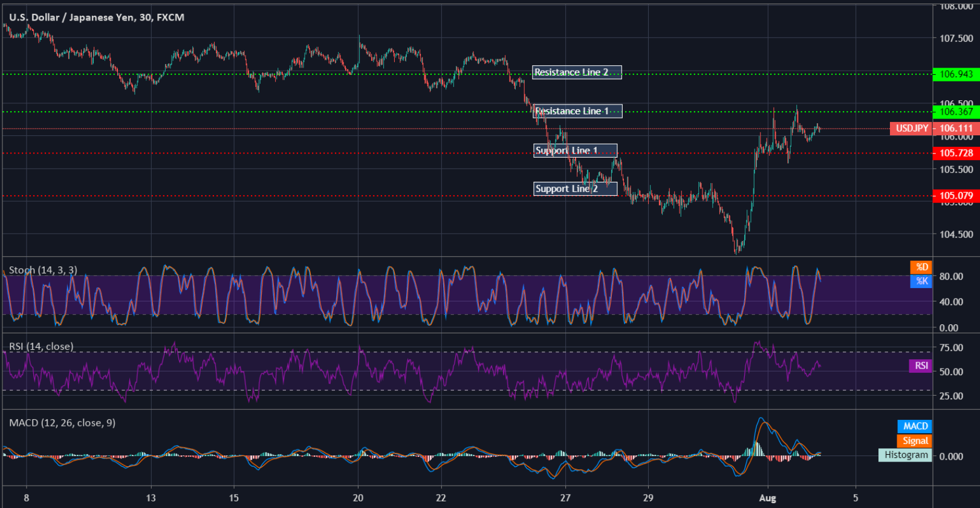Select the Support Line 2 label

[x=575, y=189]
